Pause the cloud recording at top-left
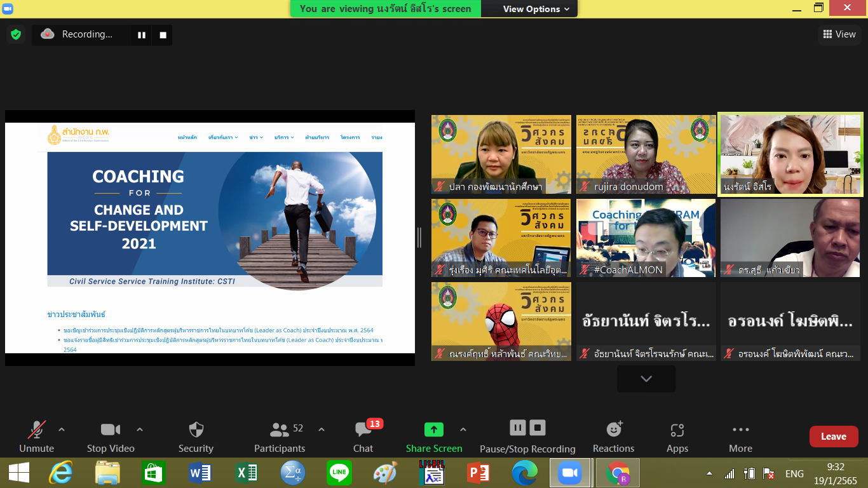The image size is (868, 488). click(142, 35)
